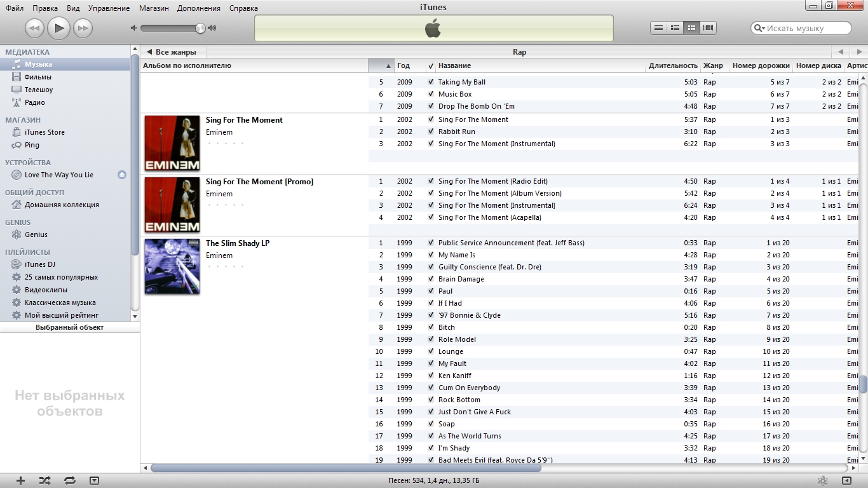Uncheck Role Model track checkbox

[x=431, y=339]
